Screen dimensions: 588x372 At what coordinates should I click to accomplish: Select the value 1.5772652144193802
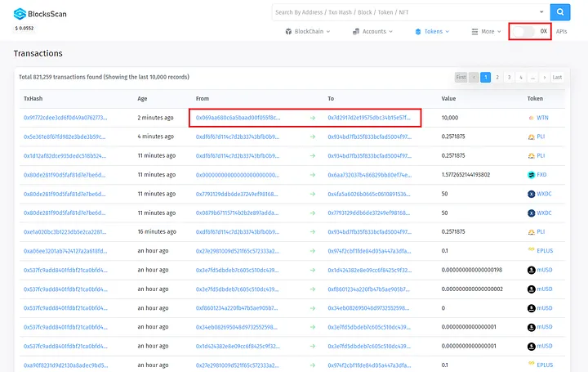(465, 174)
